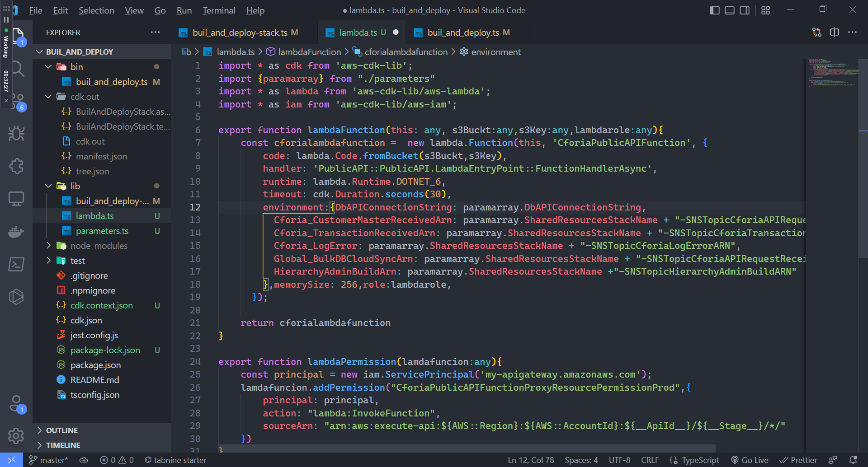This screenshot has height=467, width=868.
Task: Click tabnine starter status item
Action: (175, 460)
